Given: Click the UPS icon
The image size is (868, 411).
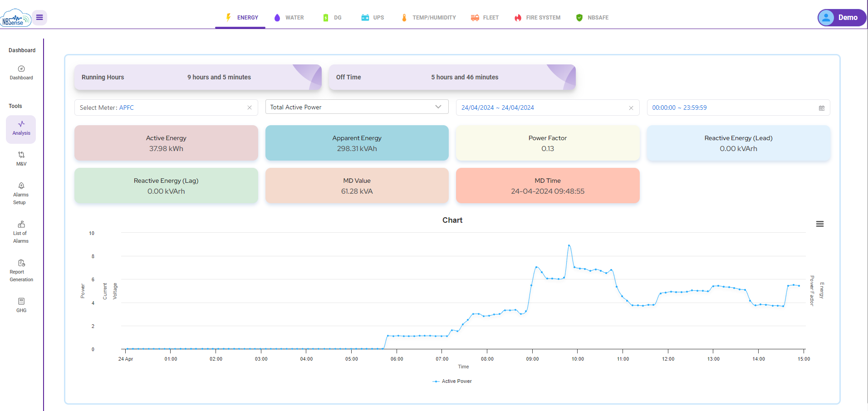Looking at the screenshot, I should (x=365, y=18).
